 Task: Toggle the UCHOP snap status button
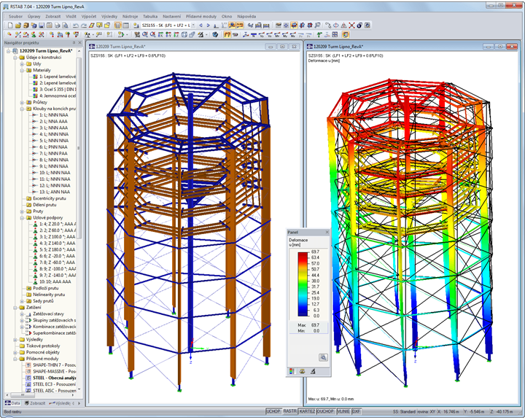[273, 411]
